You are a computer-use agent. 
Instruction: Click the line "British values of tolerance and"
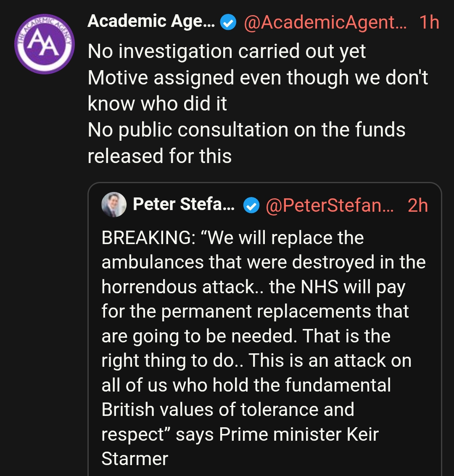coord(228,410)
